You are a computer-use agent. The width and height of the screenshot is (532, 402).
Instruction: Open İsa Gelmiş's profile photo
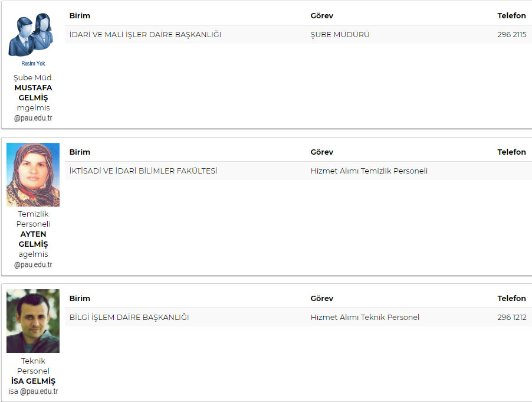[33, 321]
